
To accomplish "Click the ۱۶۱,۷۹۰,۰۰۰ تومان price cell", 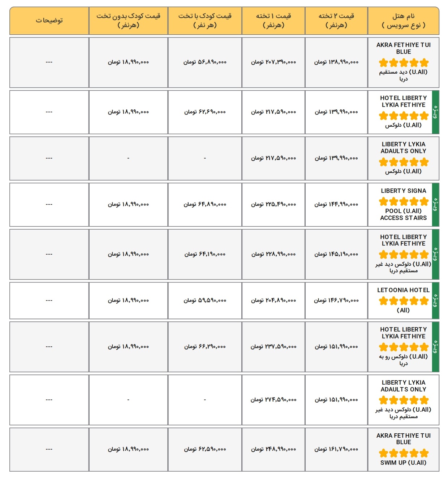I will (x=336, y=449).
